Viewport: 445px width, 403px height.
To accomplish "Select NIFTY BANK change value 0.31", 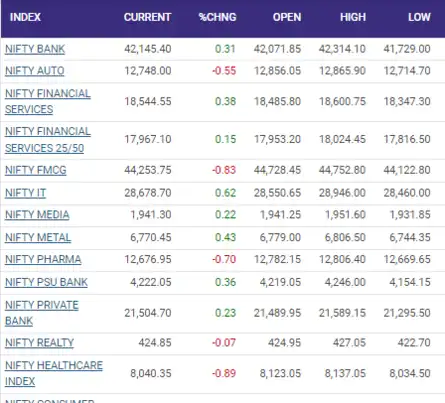I will pos(225,49).
